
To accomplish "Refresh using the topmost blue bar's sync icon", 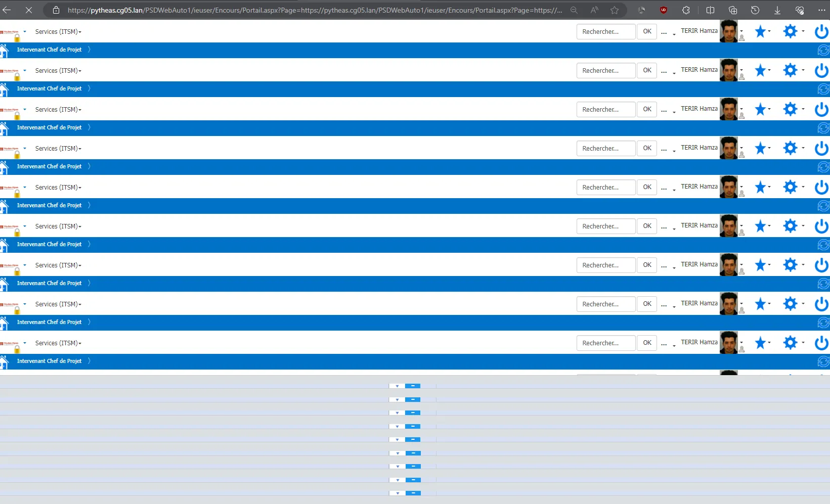I will click(x=823, y=50).
